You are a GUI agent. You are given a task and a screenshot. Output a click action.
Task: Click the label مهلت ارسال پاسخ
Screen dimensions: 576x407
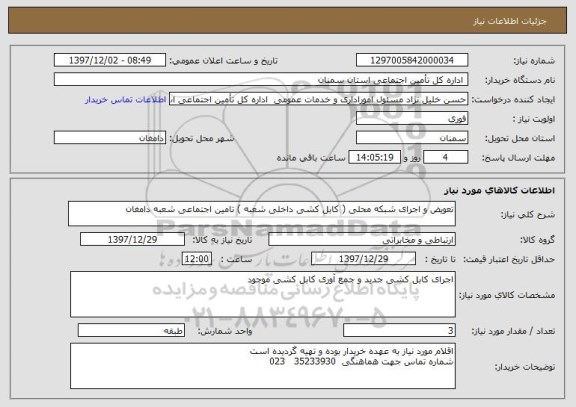pos(518,158)
